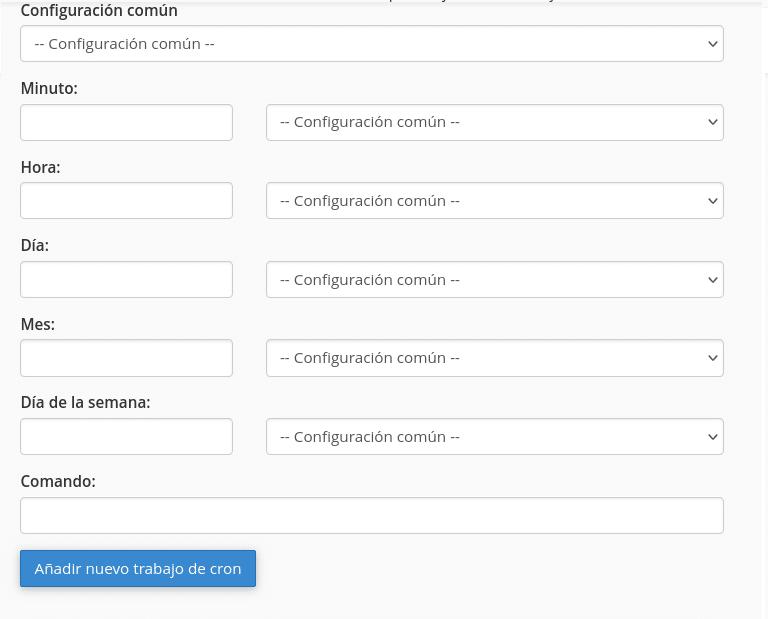
Task: Click the "Minuto:" field label
Action: tap(49, 89)
